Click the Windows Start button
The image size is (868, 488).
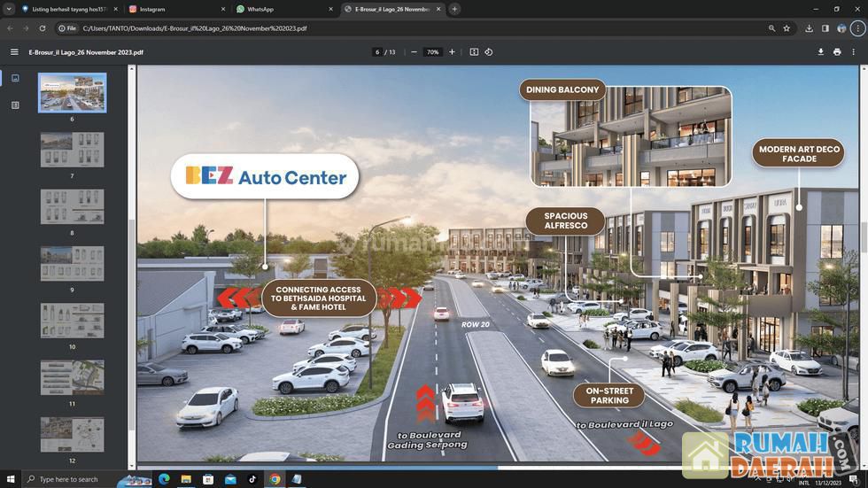[x=11, y=479]
